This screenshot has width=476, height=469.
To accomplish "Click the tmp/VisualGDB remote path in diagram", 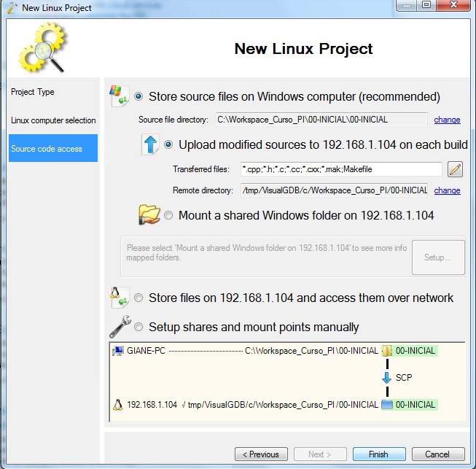I will pos(283,405).
